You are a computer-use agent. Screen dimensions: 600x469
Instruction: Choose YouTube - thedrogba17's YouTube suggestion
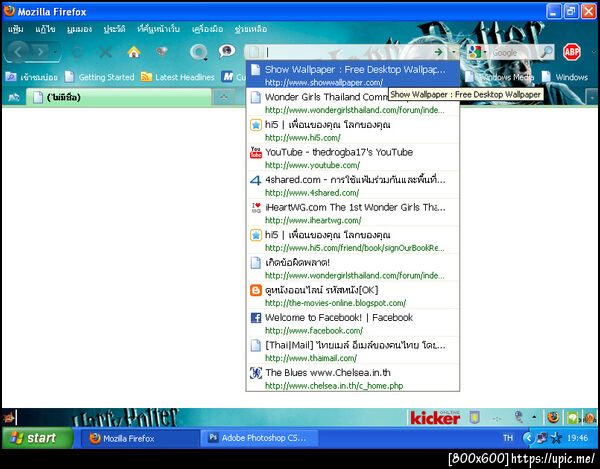coord(352,158)
